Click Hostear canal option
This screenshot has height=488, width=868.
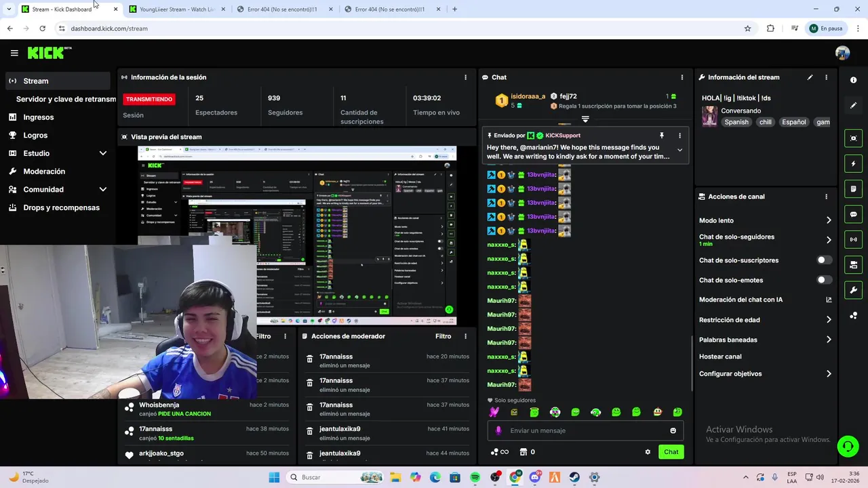720,357
